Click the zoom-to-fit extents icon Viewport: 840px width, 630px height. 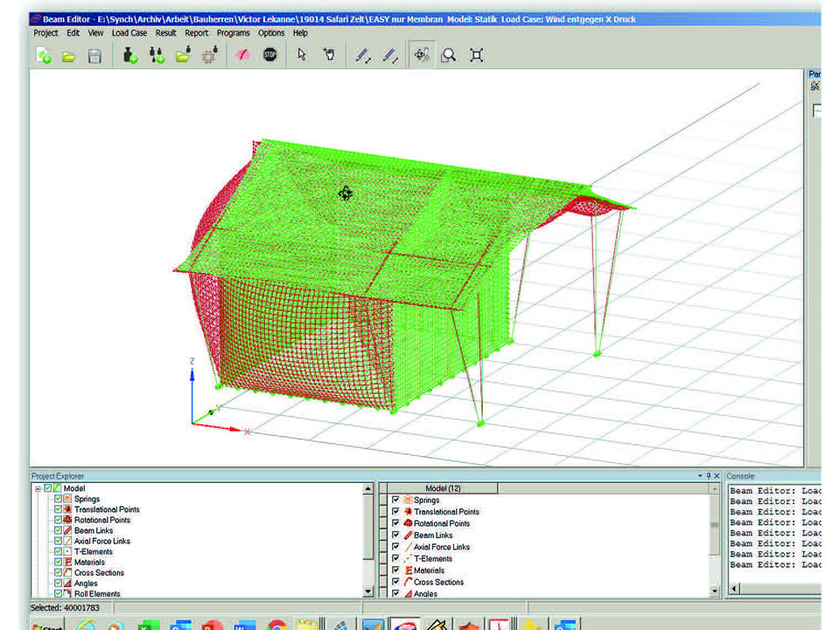point(476,55)
